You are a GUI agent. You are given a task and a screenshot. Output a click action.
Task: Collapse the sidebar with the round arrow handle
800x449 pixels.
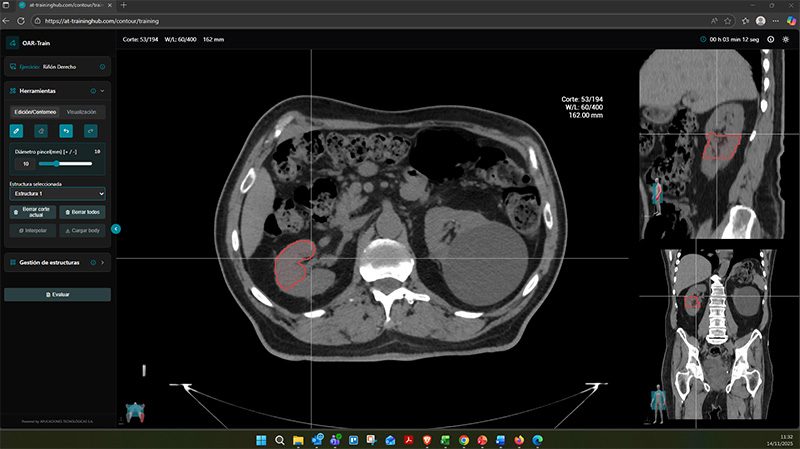coord(116,229)
